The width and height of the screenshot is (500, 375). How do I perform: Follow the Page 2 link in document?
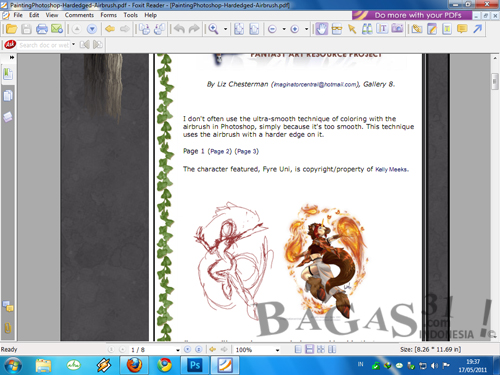[x=220, y=151]
